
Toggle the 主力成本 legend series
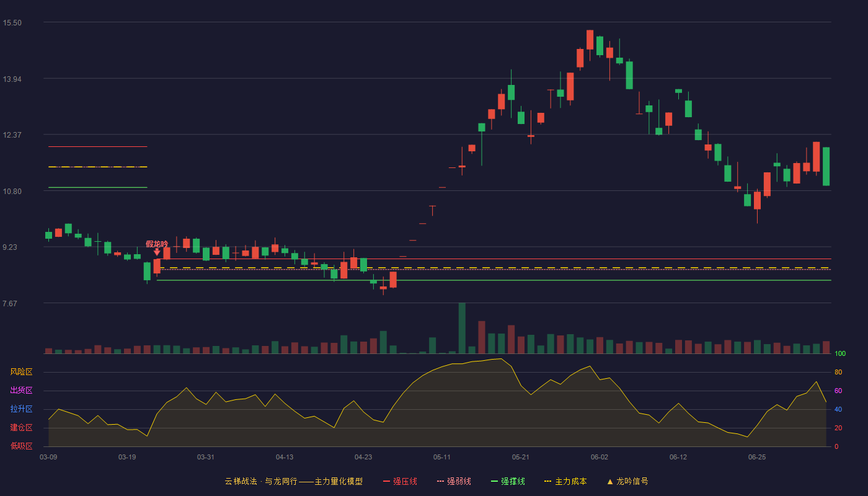pyautogui.click(x=565, y=481)
